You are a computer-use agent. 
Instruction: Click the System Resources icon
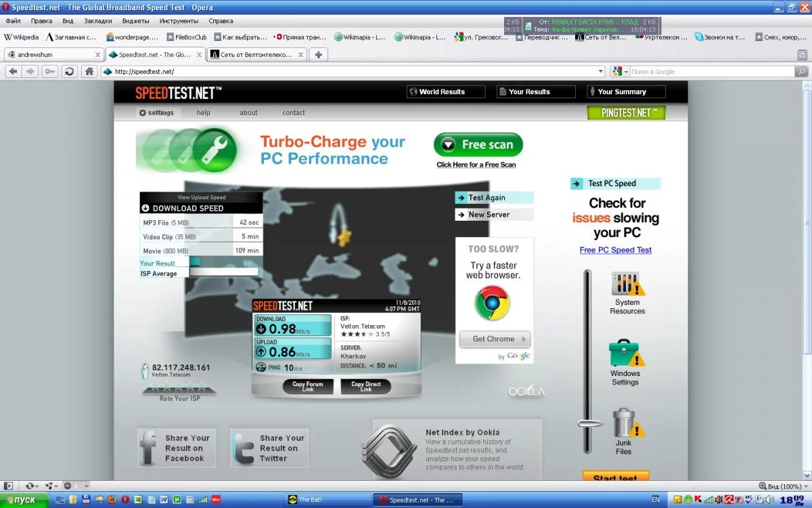(627, 284)
